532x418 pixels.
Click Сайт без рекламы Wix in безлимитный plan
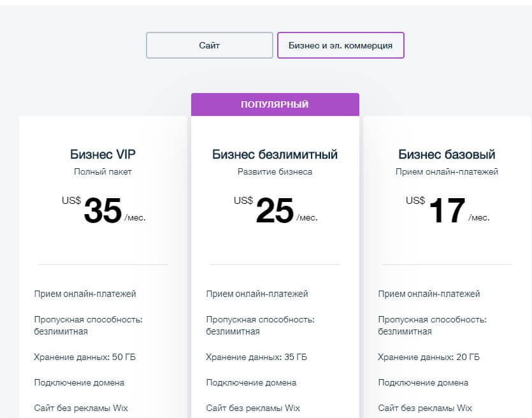[253, 408]
